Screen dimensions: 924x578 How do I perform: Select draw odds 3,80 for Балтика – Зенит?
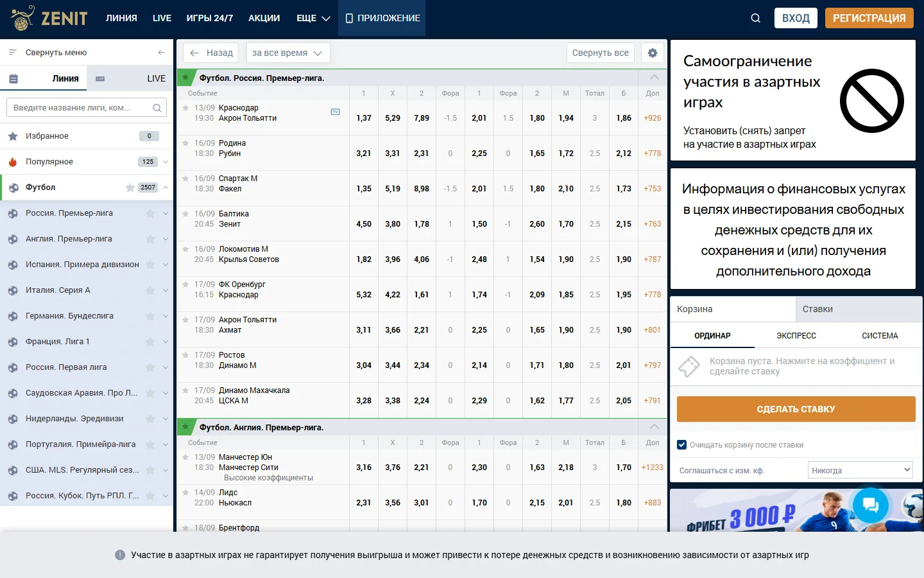pos(393,224)
